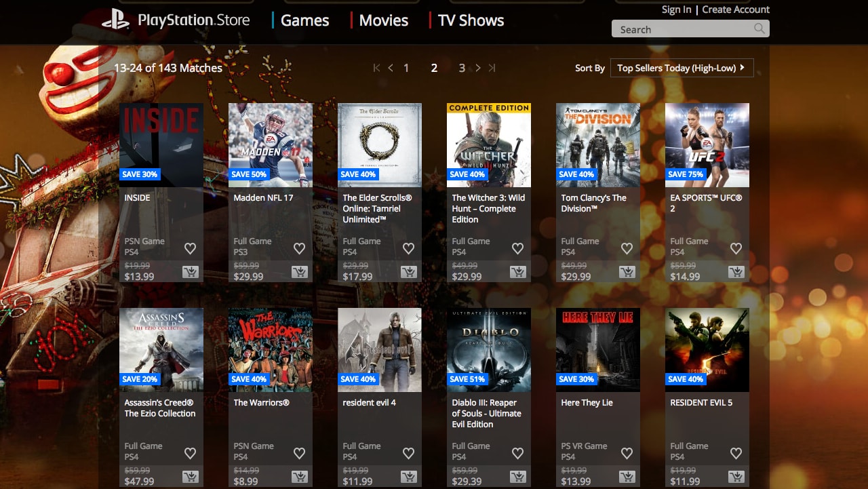Toggle heart on Assassin's Creed Ezio Collection
868x489 pixels.
click(x=190, y=453)
